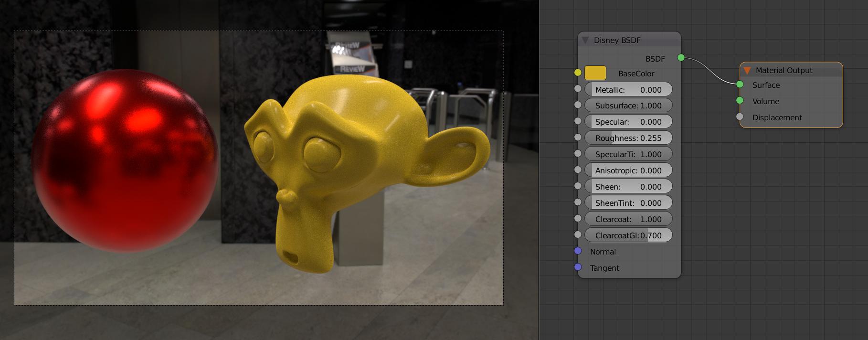Click the SpecularTint value slider
The width and height of the screenshot is (868, 340).
coord(628,154)
